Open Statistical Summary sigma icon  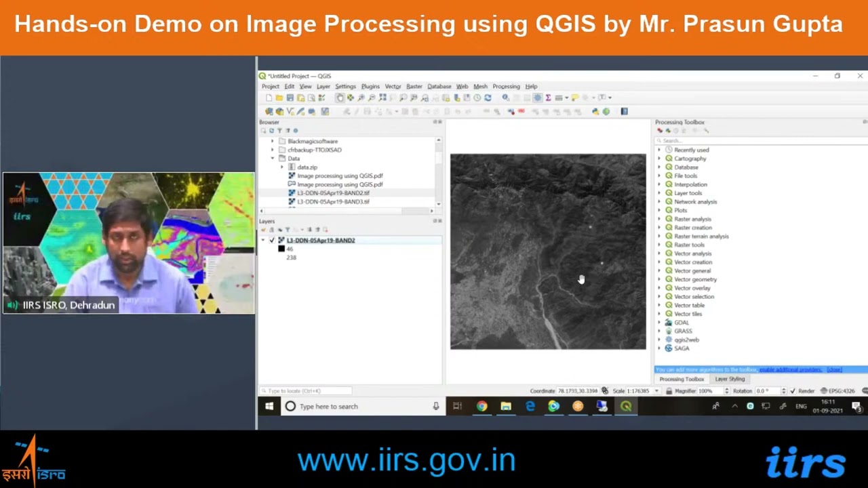(x=548, y=98)
